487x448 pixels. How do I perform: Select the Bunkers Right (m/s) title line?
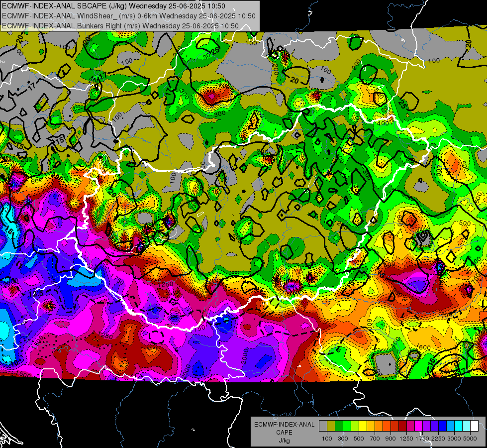pyautogui.click(x=120, y=26)
